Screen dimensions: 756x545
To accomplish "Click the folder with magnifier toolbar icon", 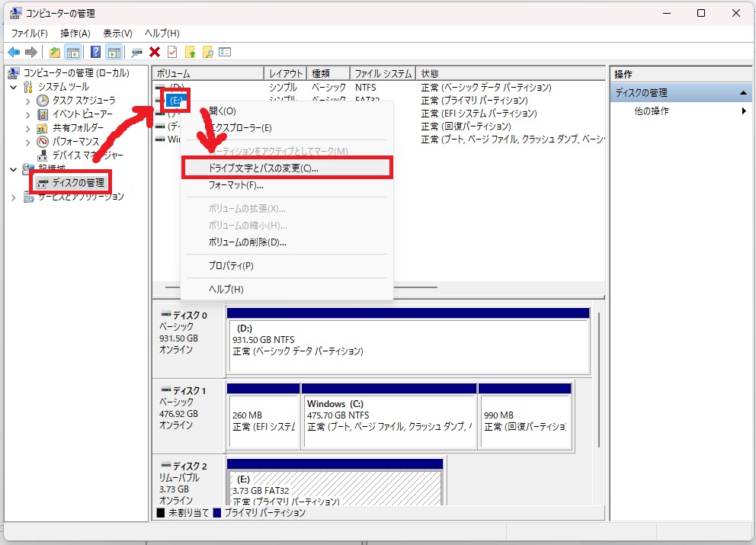I will pyautogui.click(x=207, y=52).
